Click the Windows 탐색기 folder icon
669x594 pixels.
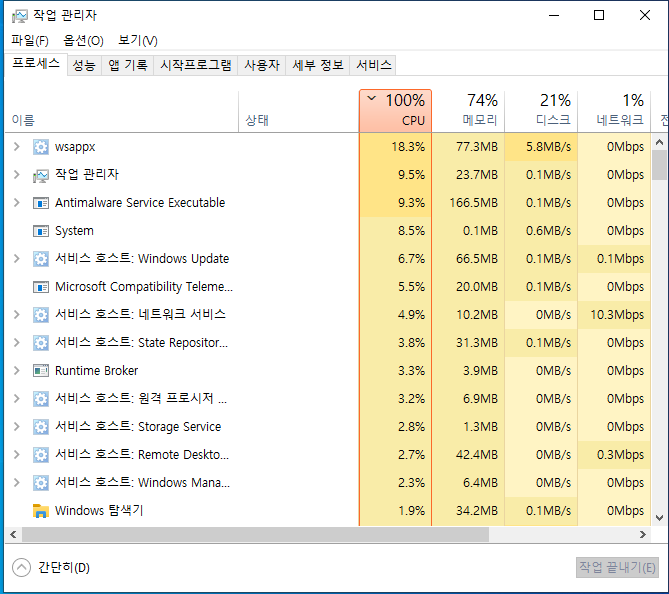tap(41, 510)
